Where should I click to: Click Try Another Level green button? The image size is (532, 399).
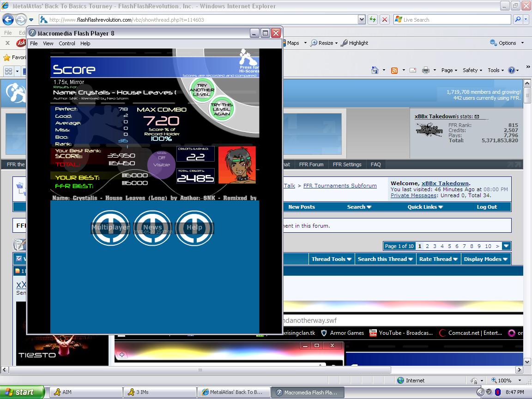click(202, 90)
